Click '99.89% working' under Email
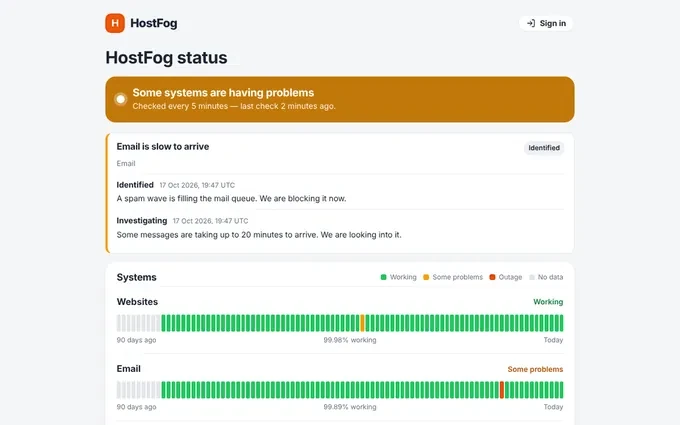The height and width of the screenshot is (425, 680). coord(350,407)
